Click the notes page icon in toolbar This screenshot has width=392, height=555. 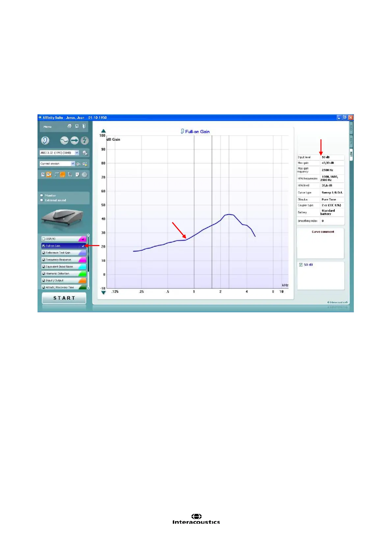coord(77,175)
